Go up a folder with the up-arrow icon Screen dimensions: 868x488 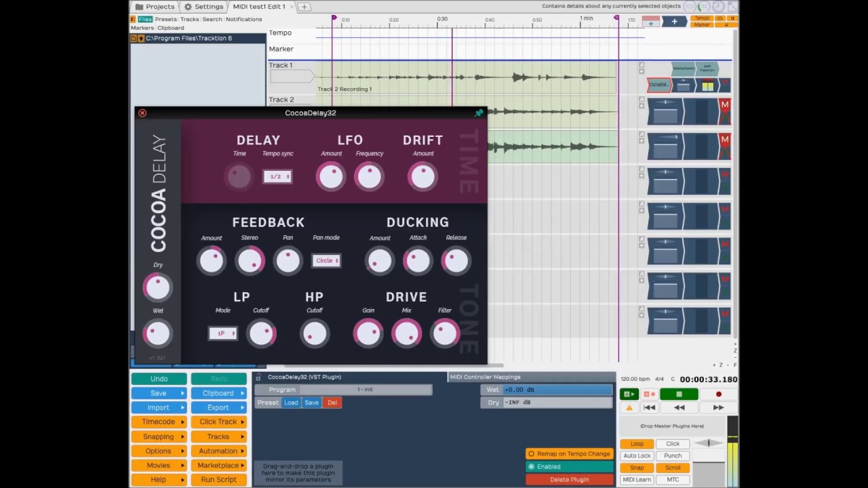[x=141, y=39]
